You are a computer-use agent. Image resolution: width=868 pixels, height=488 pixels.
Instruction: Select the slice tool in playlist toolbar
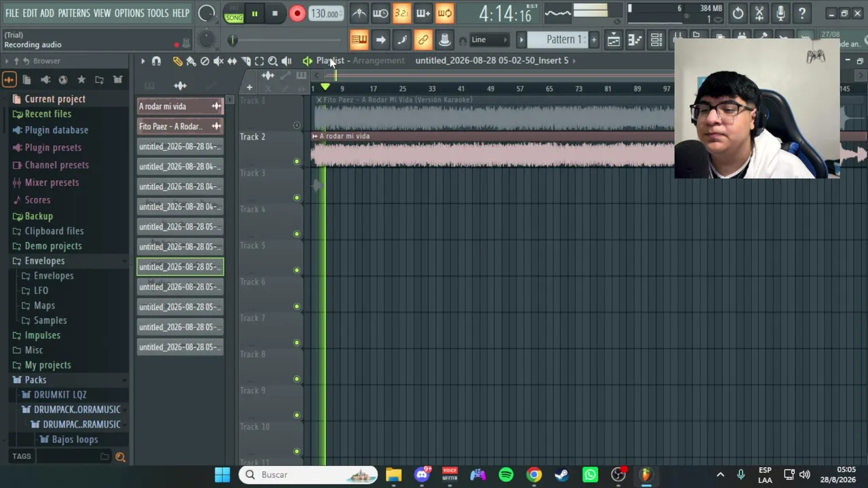pyautogui.click(x=245, y=61)
